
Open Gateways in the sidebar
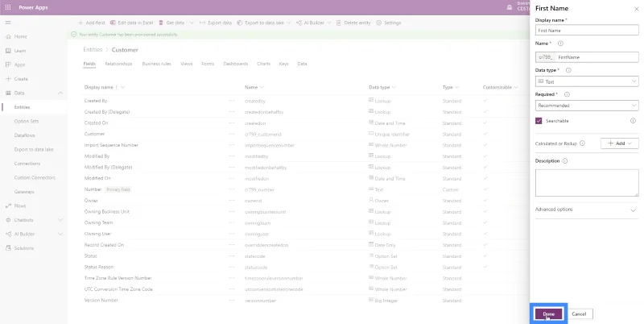coord(24,192)
